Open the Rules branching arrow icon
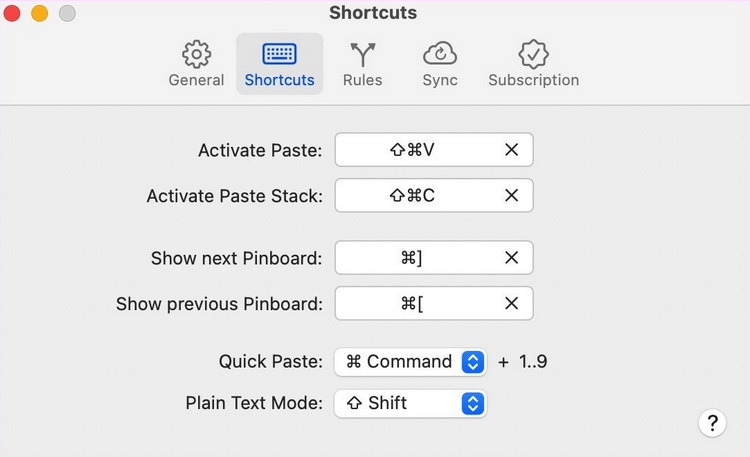The image size is (750, 457). tap(362, 53)
